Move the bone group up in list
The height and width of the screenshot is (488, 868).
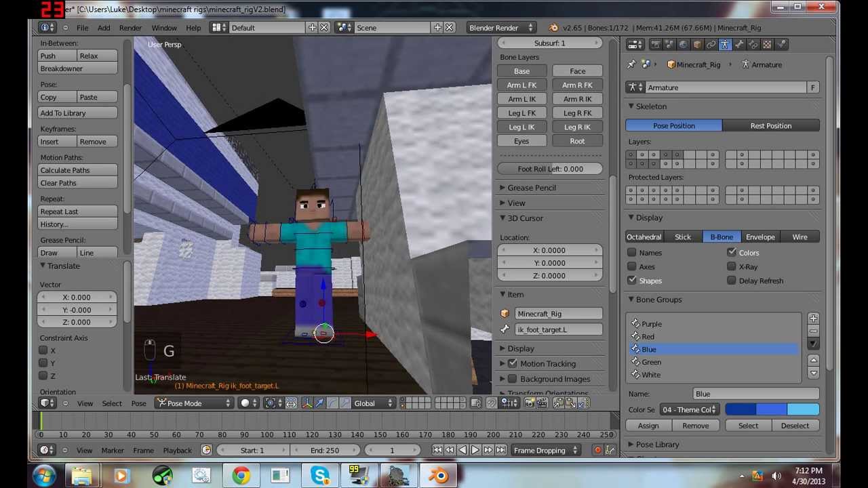813,360
